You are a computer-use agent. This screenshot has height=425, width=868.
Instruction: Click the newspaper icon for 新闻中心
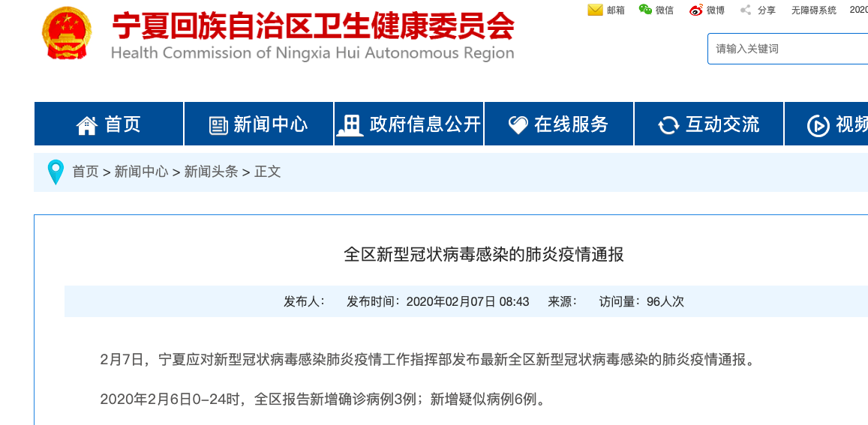click(x=218, y=125)
